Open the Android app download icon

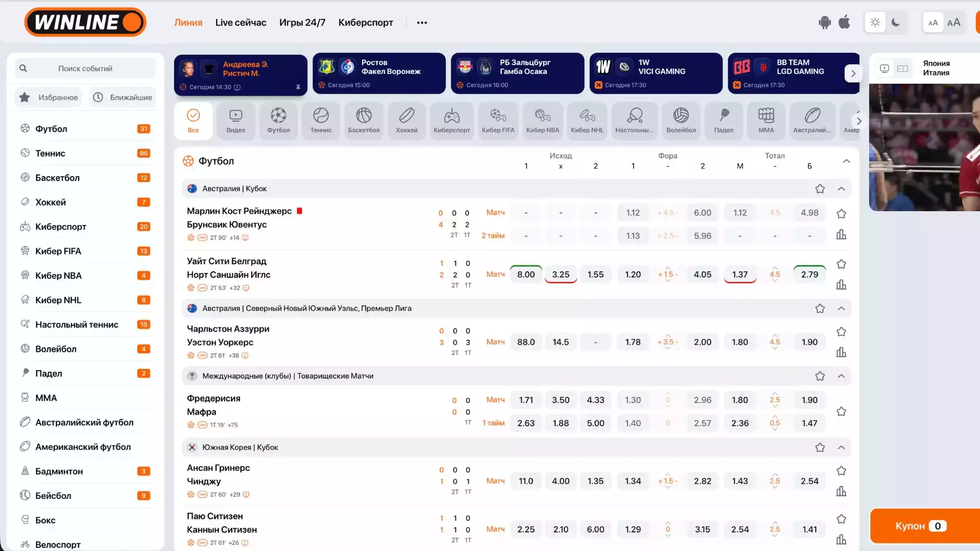(824, 22)
